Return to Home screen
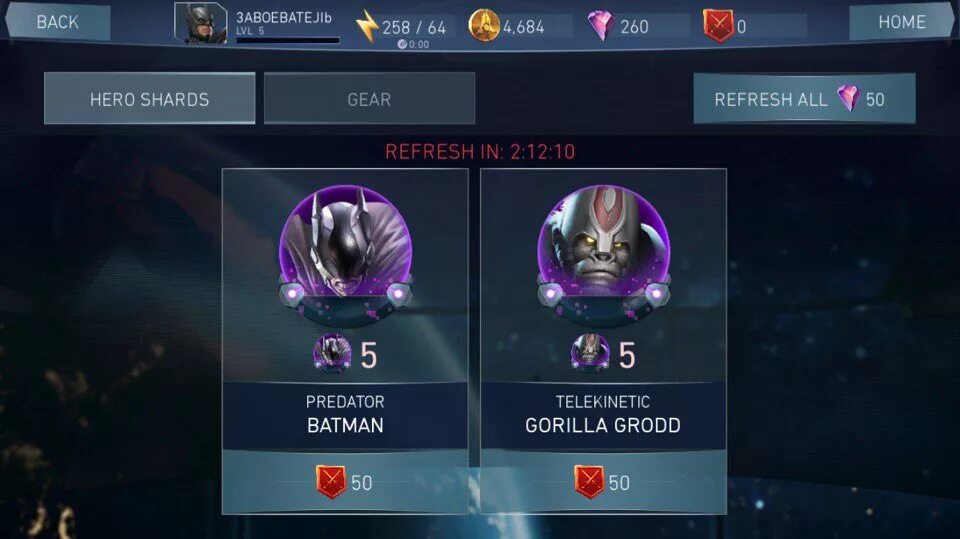 tap(902, 22)
